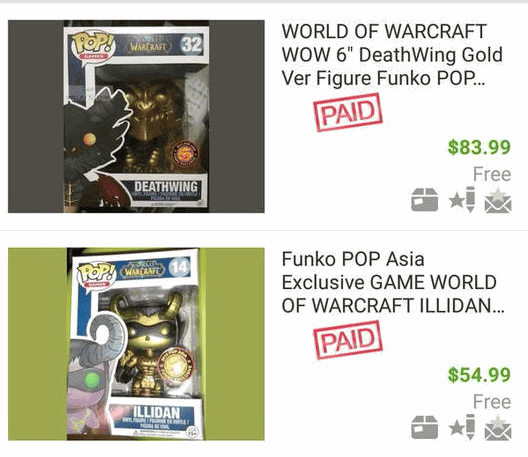This screenshot has width=528, height=457.
Task: Open the DeathWing Funko POP product thumbnail
Action: [x=136, y=117]
